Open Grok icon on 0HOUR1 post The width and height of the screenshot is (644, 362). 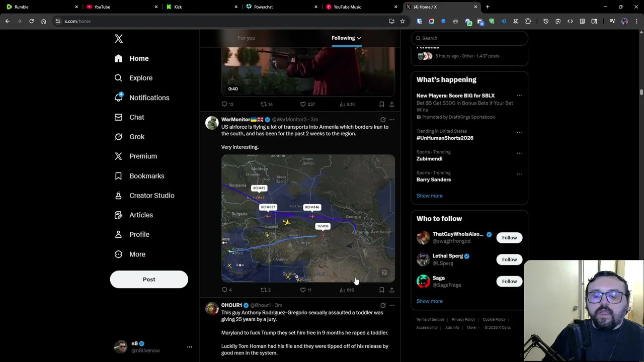click(x=383, y=305)
